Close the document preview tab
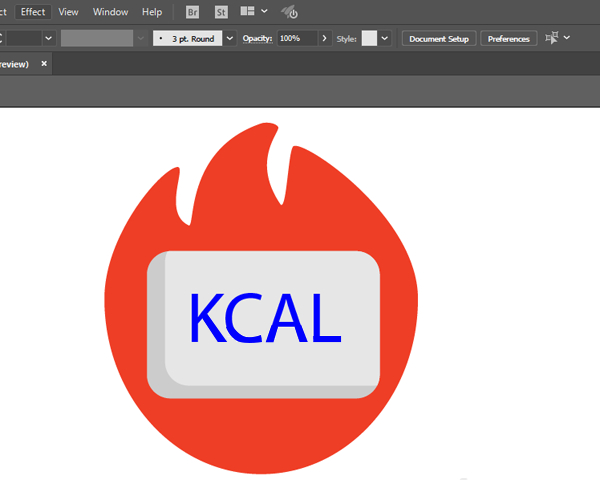The image size is (600, 480). [44, 64]
